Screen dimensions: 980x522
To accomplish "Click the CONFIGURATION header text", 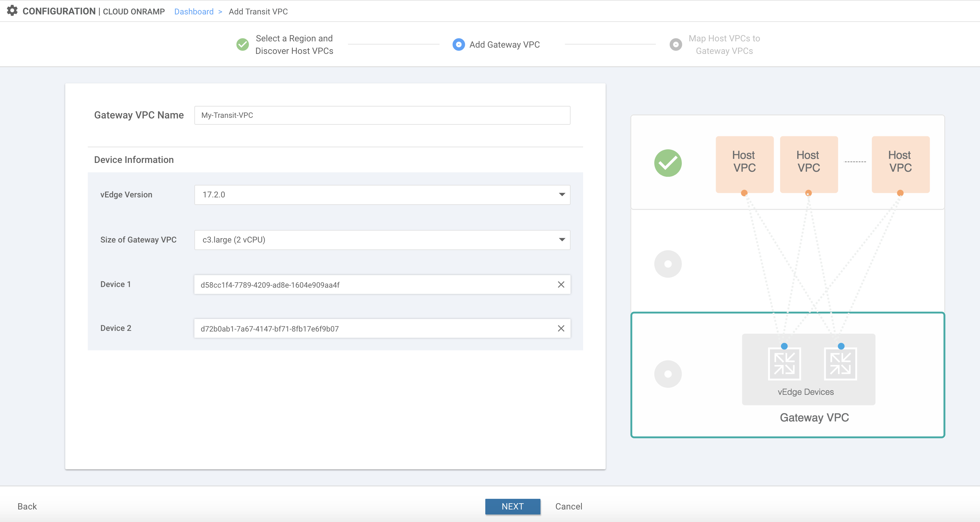I will [59, 11].
